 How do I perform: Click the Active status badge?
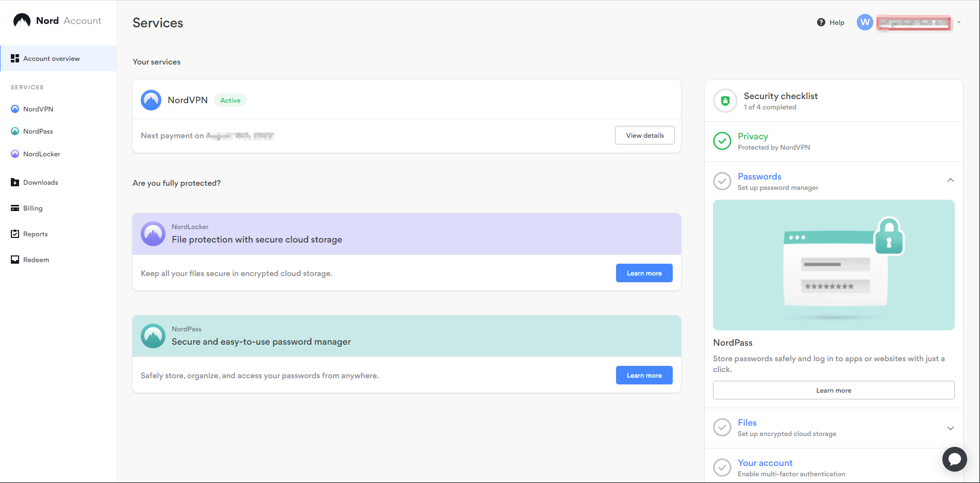pos(230,100)
